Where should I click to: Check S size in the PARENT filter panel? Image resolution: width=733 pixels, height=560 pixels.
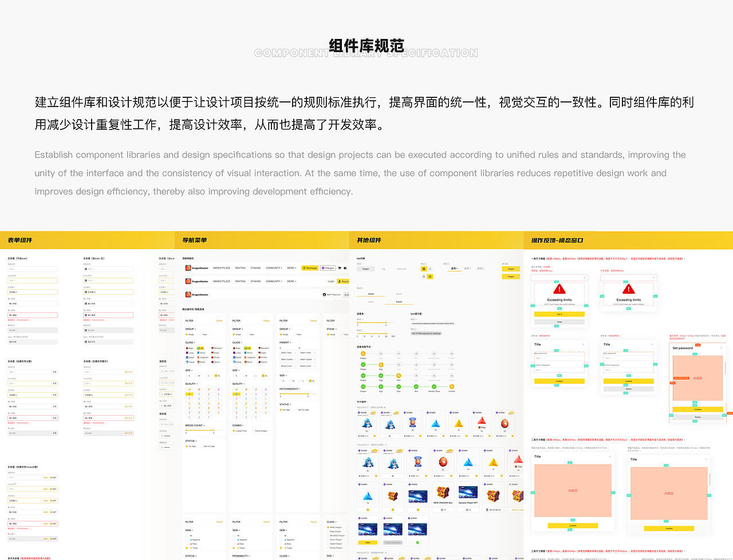pos(281,381)
